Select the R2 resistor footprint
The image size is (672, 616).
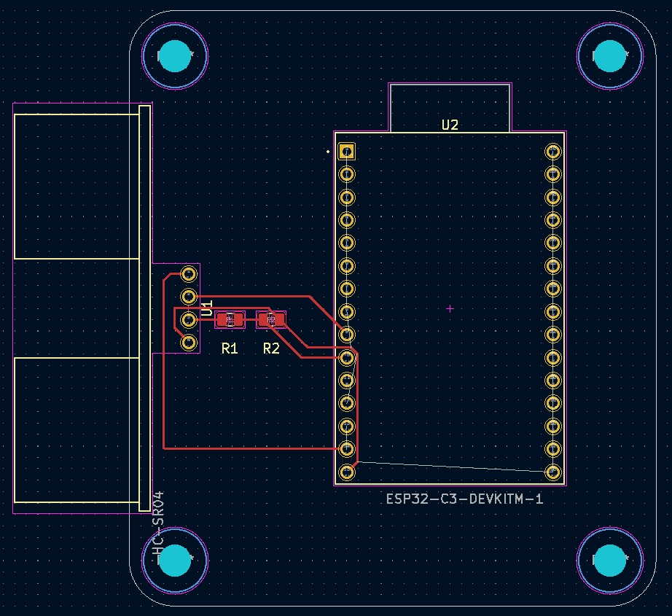(271, 319)
